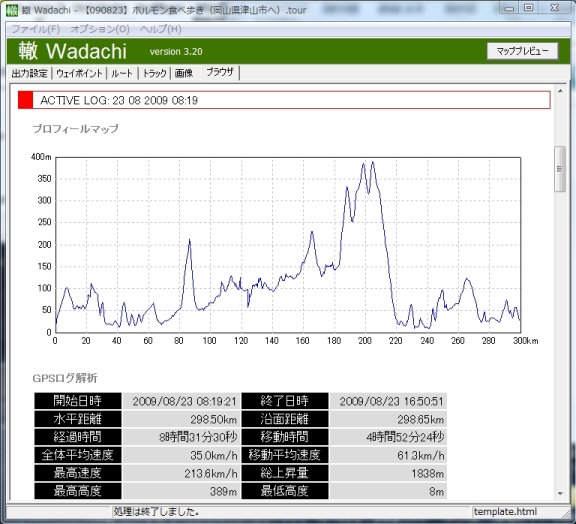Click the 最低高度 label cell
The image size is (576, 524).
tap(285, 491)
